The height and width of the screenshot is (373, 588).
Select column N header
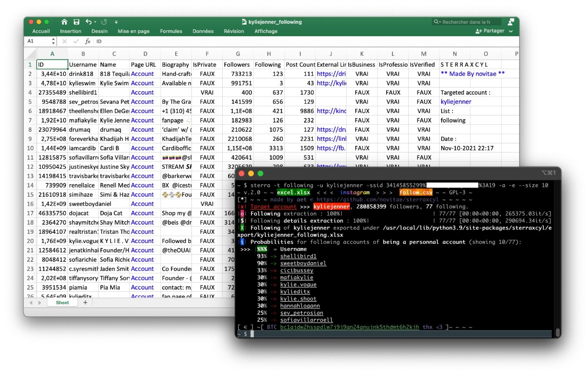point(455,54)
